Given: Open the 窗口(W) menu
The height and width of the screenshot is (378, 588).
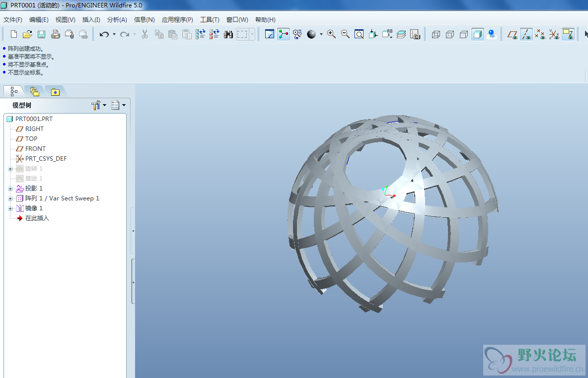Looking at the screenshot, I should 237,20.
